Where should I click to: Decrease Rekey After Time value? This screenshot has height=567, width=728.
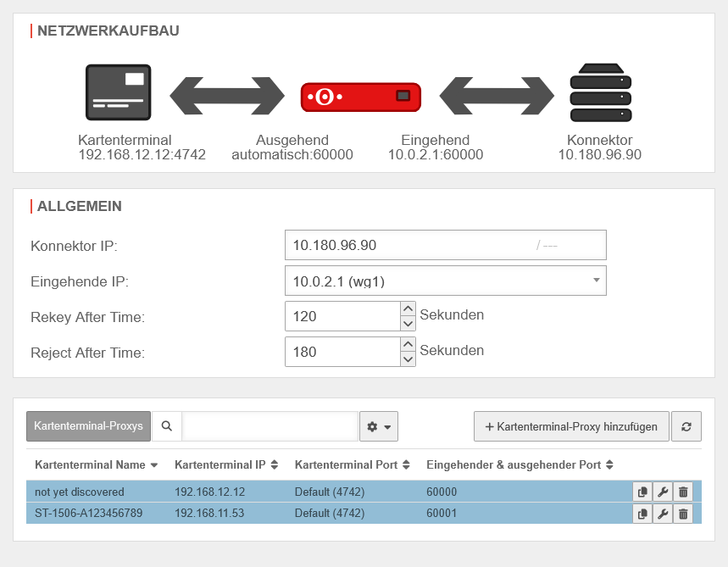408,324
